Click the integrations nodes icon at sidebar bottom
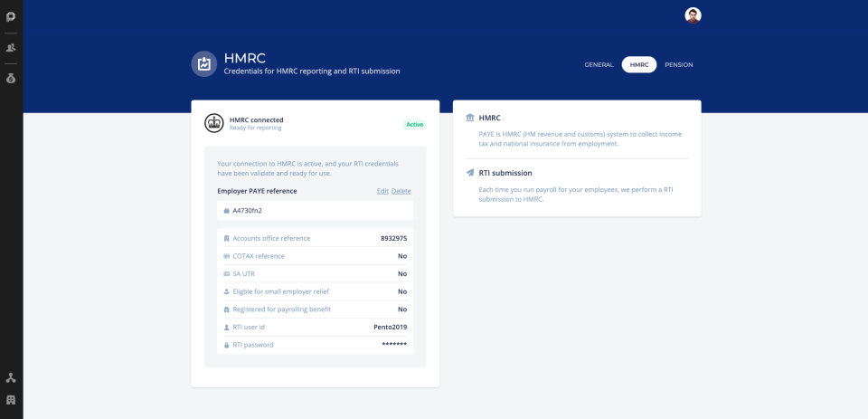This screenshot has height=419, width=868. point(11,378)
